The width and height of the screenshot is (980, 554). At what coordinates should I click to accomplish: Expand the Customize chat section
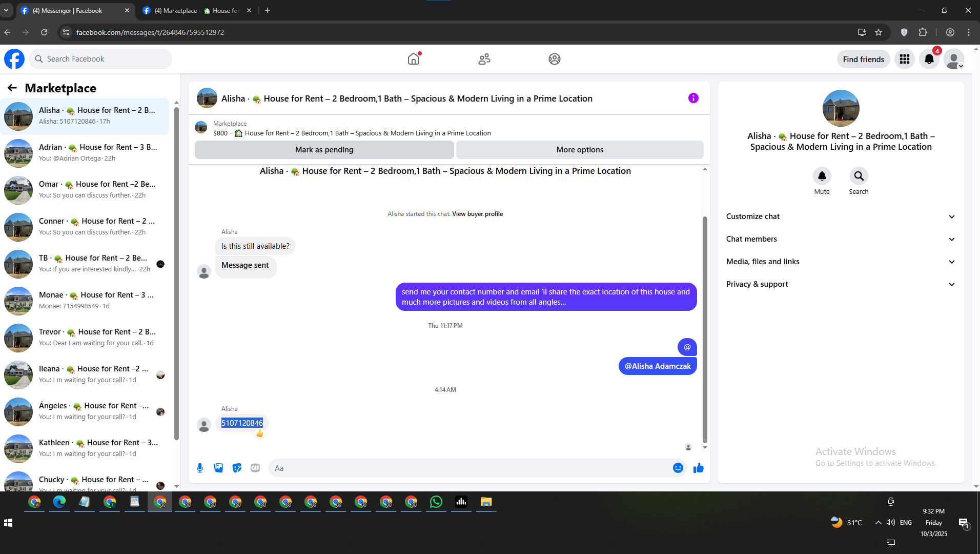coord(841,216)
